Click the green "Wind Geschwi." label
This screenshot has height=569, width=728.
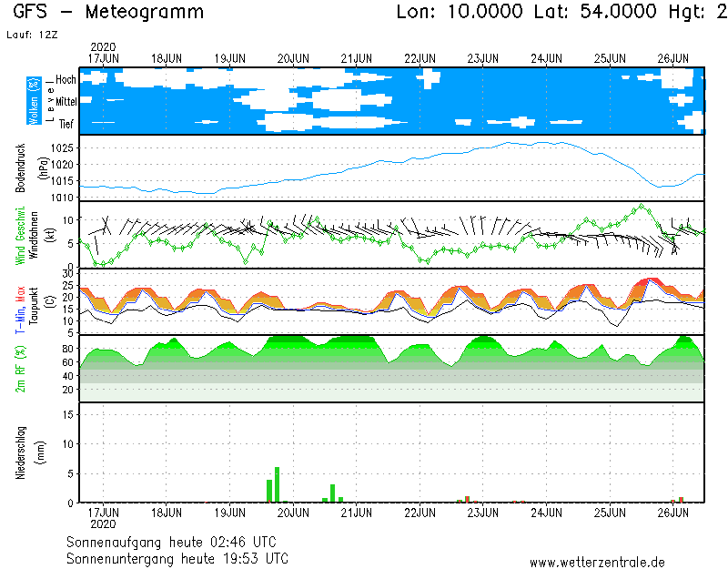(20, 236)
